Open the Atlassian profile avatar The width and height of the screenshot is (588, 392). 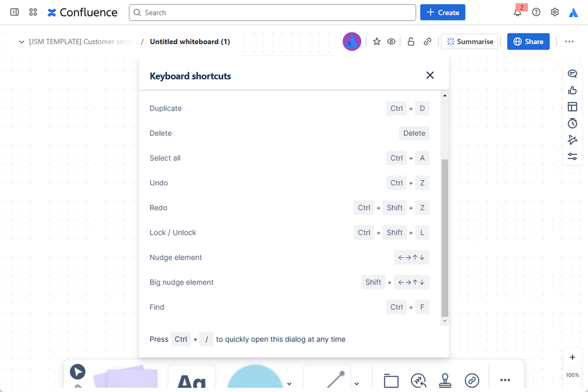click(573, 12)
